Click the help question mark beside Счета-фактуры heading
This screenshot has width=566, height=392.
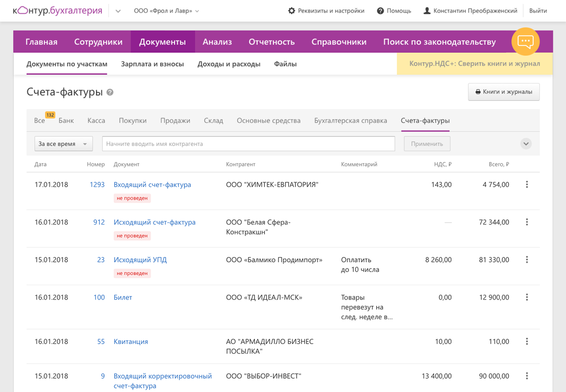pyautogui.click(x=110, y=92)
